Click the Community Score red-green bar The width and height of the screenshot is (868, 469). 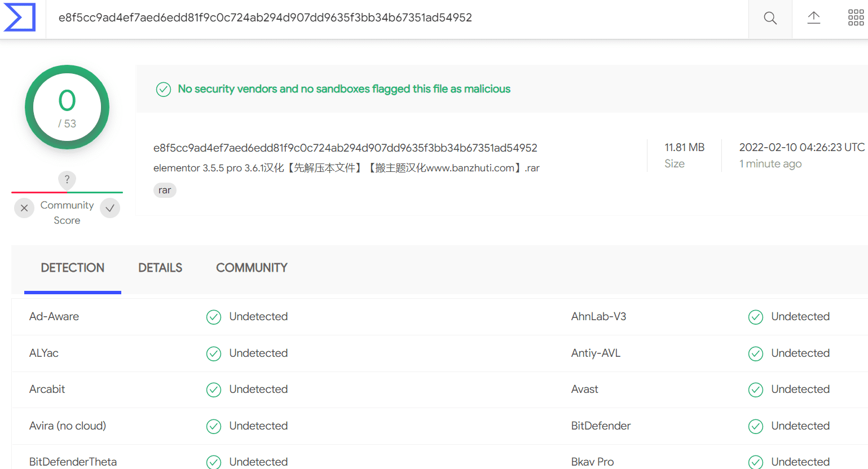point(67,192)
